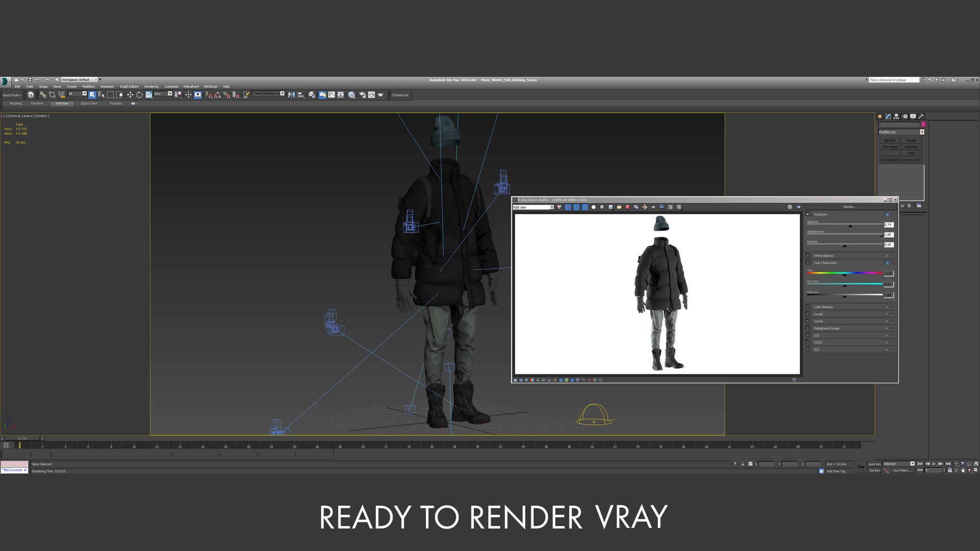This screenshot has width=980, height=551.
Task: Open Key Filters... dialog
Action: pos(902,470)
